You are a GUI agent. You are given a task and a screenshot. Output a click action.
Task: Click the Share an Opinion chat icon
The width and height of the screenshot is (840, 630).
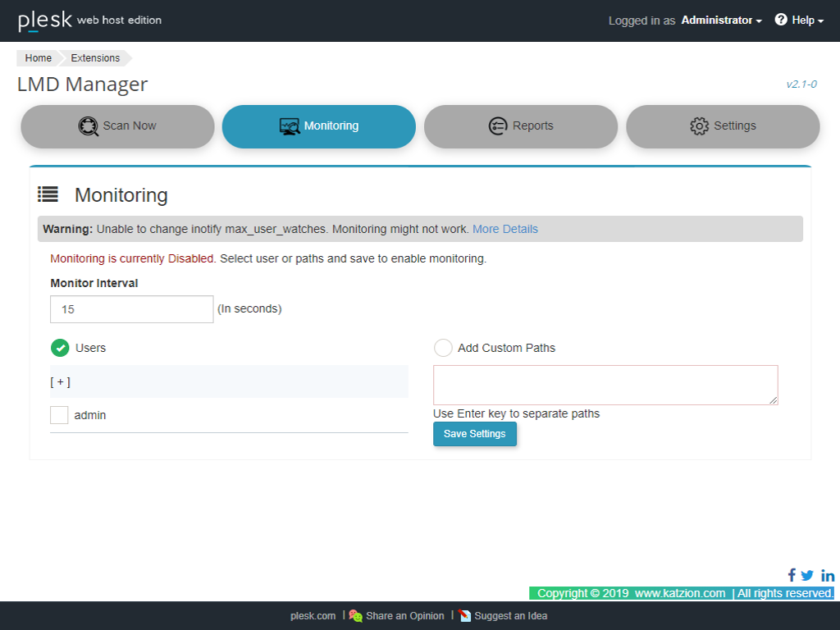coord(356,616)
